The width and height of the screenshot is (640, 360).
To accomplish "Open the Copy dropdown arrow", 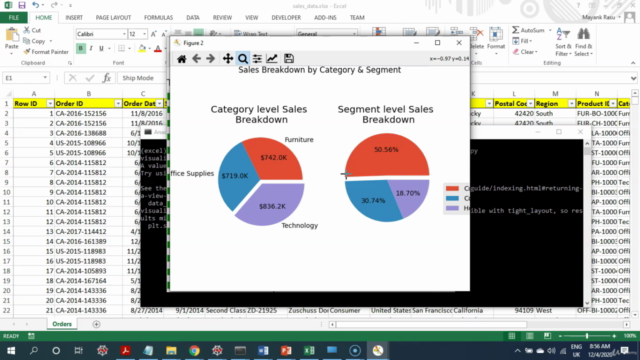I will (51, 41).
